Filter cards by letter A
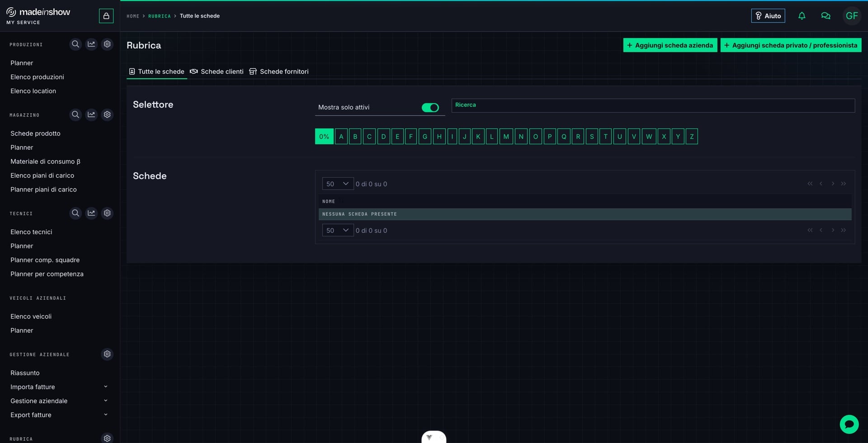 [x=341, y=137]
